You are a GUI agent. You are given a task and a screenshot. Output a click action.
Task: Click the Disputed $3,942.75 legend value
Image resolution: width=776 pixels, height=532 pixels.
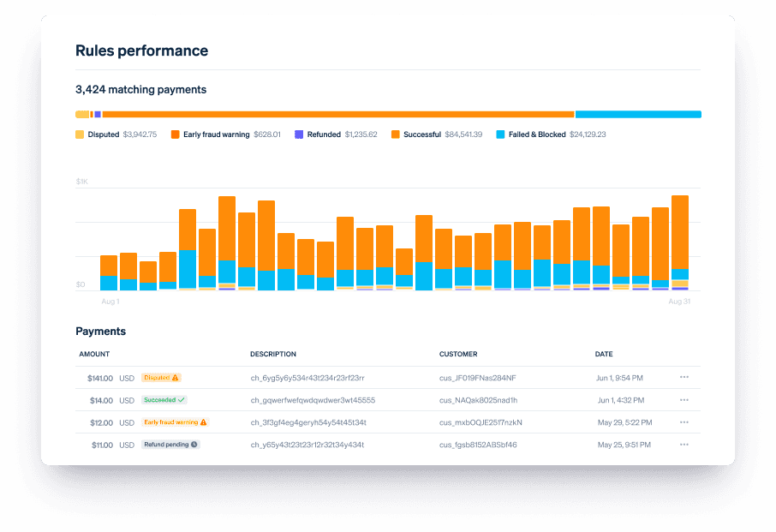tap(140, 134)
